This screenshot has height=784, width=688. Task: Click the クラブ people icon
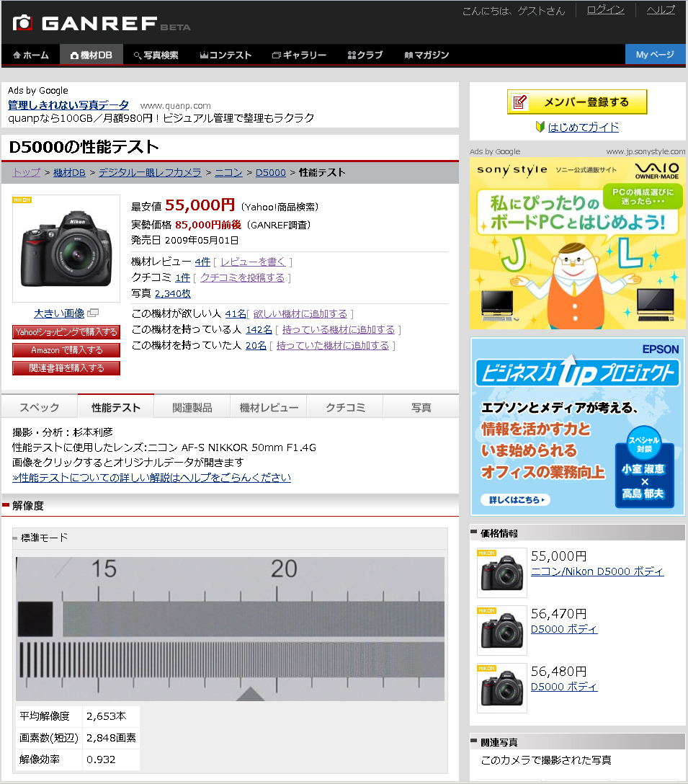[x=352, y=55]
